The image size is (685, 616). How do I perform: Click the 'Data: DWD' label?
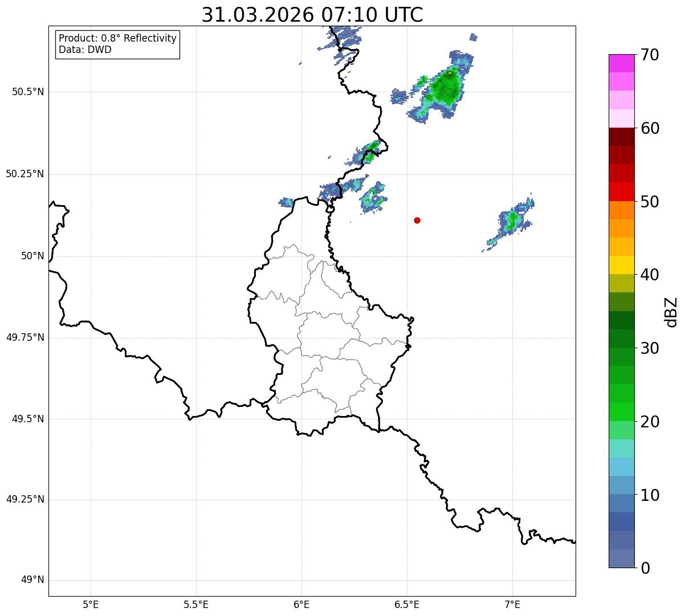[x=85, y=50]
